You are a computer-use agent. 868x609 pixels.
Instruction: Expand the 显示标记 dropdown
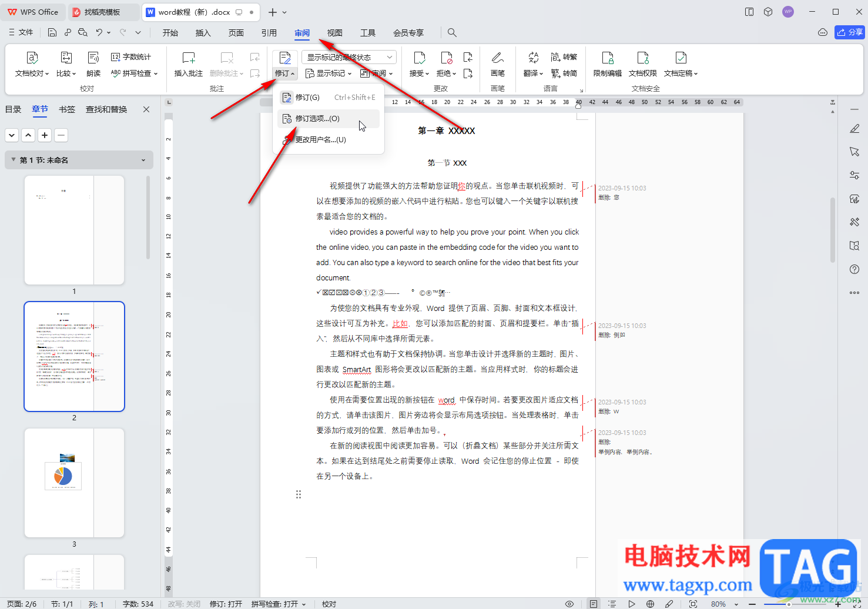tap(329, 73)
